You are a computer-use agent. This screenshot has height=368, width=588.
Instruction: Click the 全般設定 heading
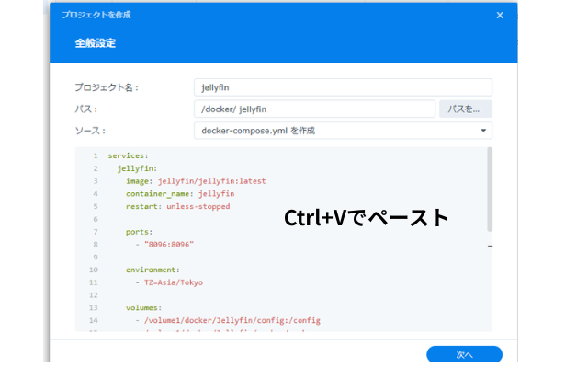tap(96, 43)
